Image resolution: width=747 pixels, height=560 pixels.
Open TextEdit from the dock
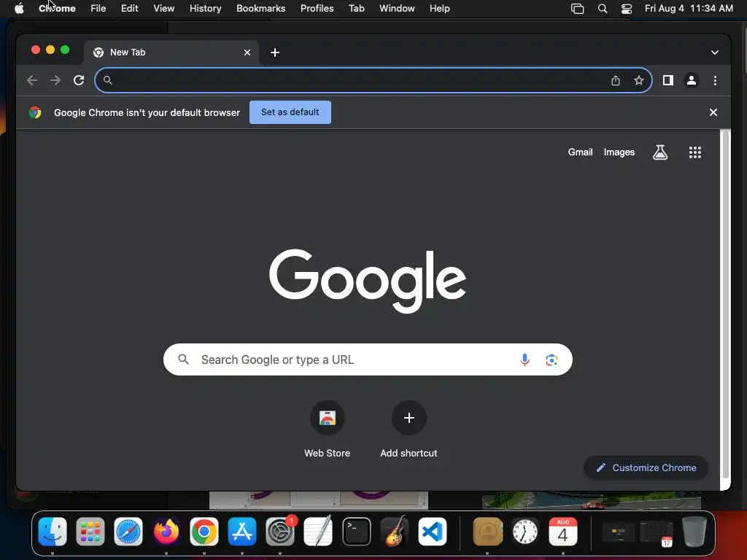point(318,532)
